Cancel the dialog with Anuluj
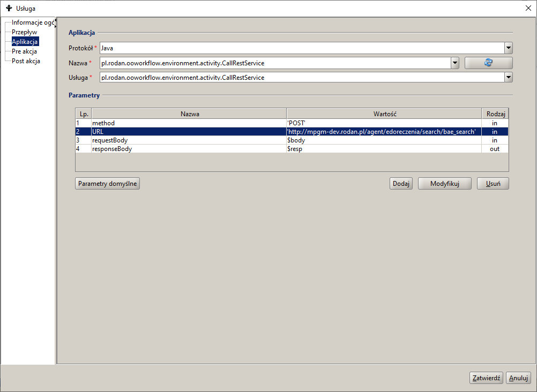 pyautogui.click(x=518, y=378)
